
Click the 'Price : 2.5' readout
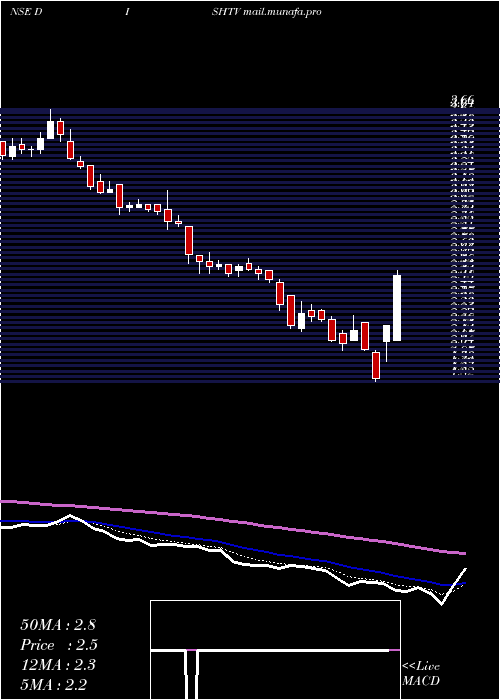pos(59,645)
